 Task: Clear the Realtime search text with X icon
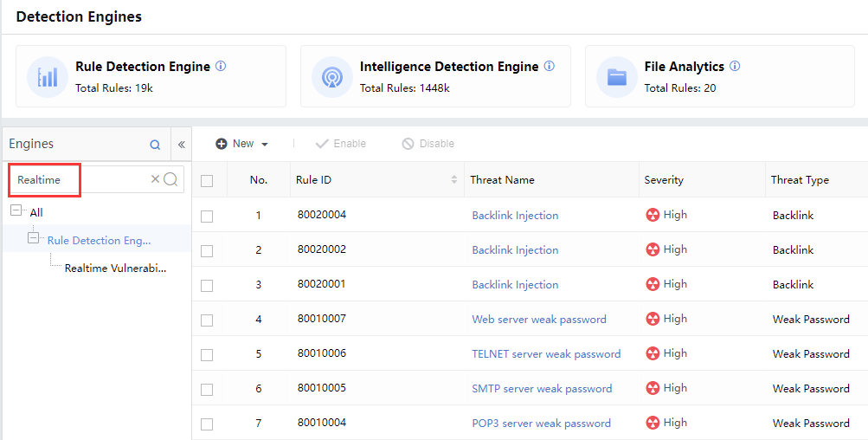(x=155, y=179)
